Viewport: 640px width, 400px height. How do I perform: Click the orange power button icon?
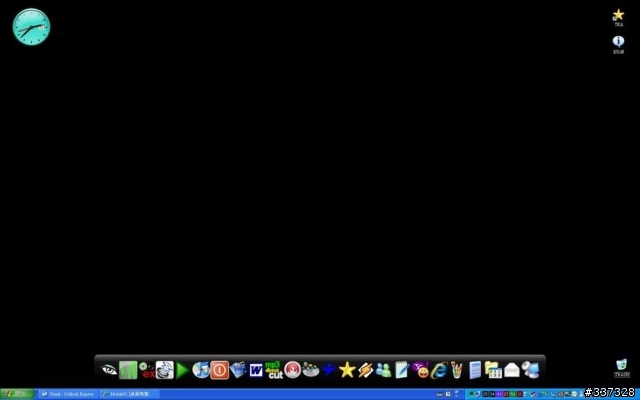pos(220,370)
